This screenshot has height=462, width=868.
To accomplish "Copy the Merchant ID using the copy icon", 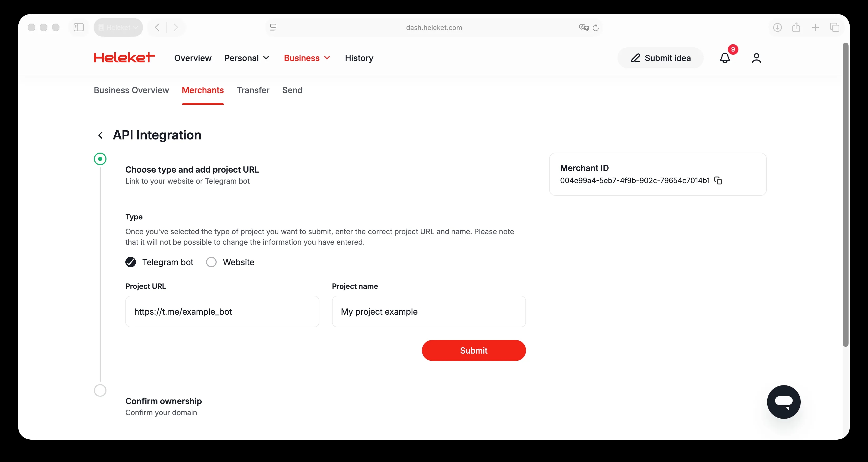I will click(x=718, y=181).
